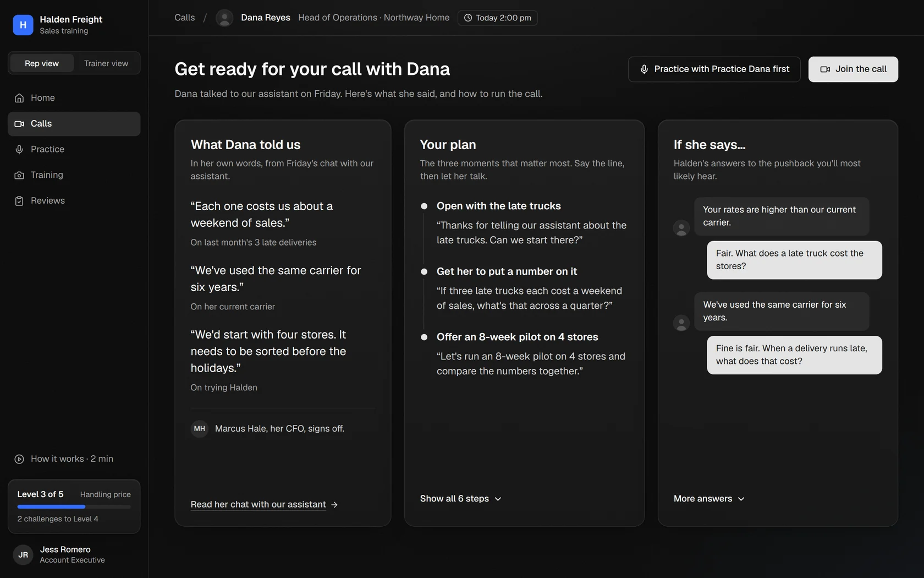Screen dimensions: 924x578
Task: Click the arrow after Read her chat link
Action: 334,505
